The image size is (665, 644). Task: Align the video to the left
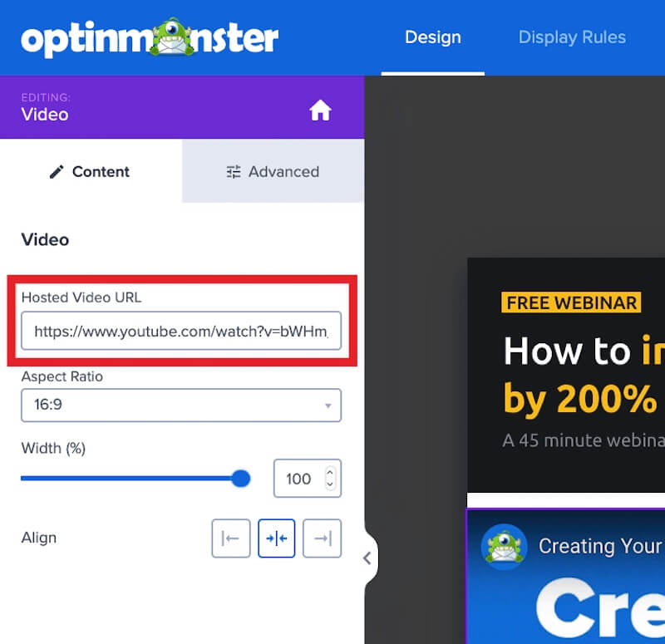[x=231, y=538]
